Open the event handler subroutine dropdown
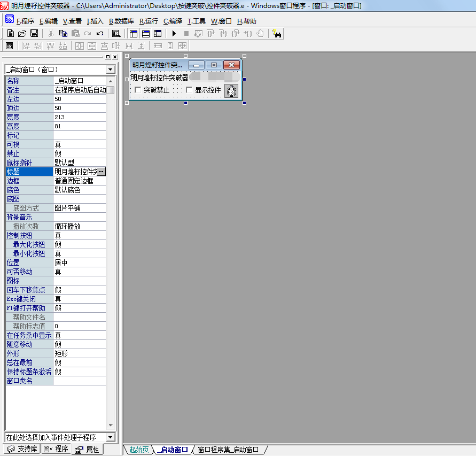Screen dimensions: 476x456 pos(110,437)
